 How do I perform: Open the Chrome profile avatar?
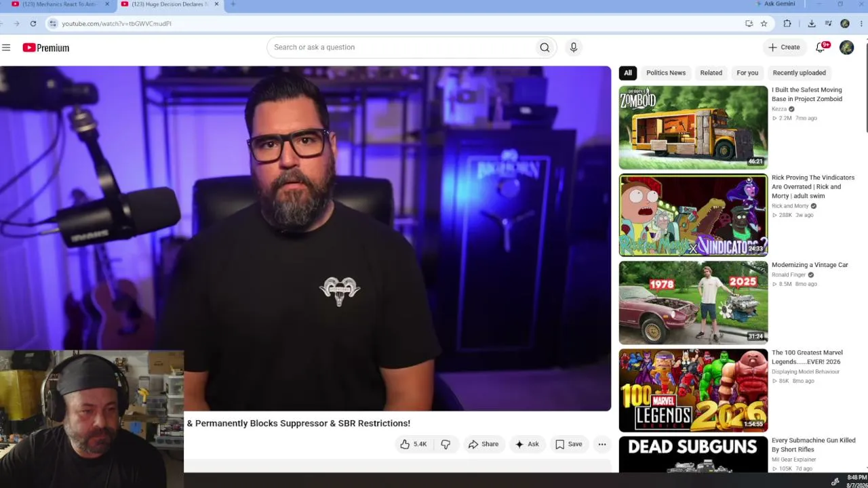pyautogui.click(x=845, y=24)
